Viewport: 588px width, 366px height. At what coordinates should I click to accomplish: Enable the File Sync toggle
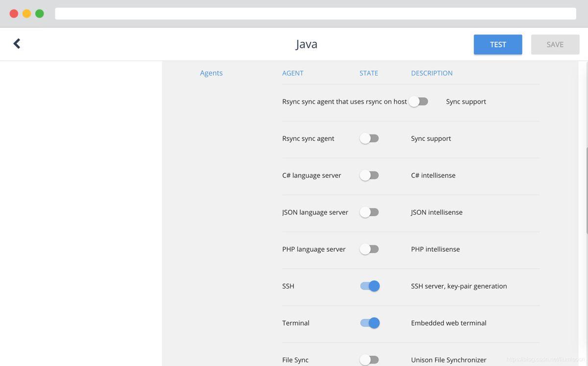pos(369,360)
